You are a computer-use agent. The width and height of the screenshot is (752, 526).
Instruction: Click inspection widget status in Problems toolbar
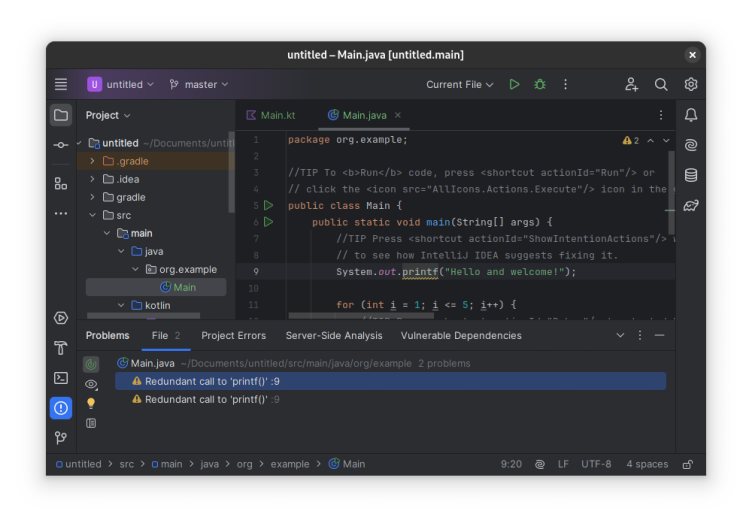(91, 364)
